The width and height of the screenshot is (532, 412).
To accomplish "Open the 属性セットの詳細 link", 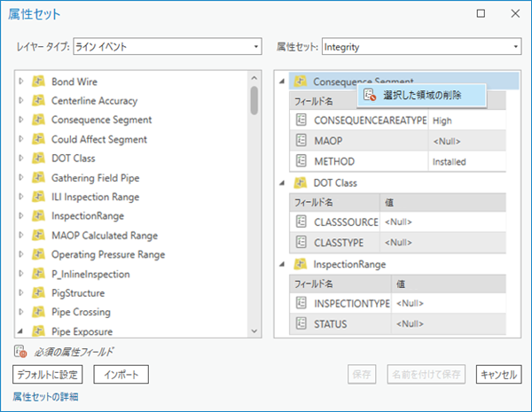I will (45, 396).
